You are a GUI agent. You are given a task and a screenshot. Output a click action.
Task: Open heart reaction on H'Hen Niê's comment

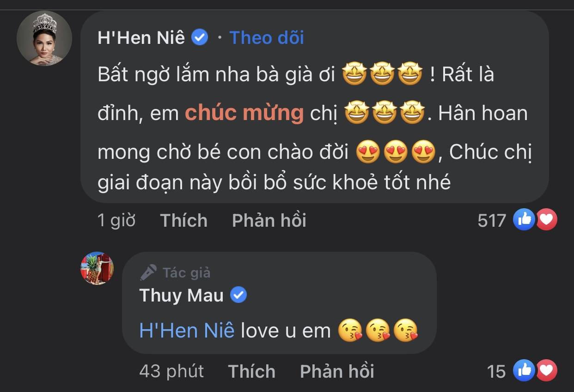point(547,220)
